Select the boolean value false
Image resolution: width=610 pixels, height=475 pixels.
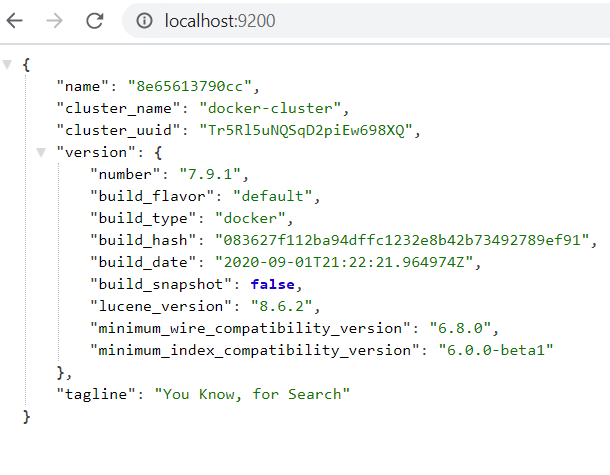point(272,284)
